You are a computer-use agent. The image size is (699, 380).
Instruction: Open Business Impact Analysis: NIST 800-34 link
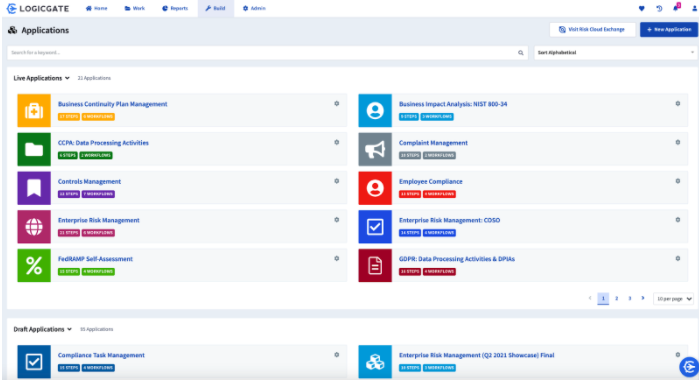453,104
